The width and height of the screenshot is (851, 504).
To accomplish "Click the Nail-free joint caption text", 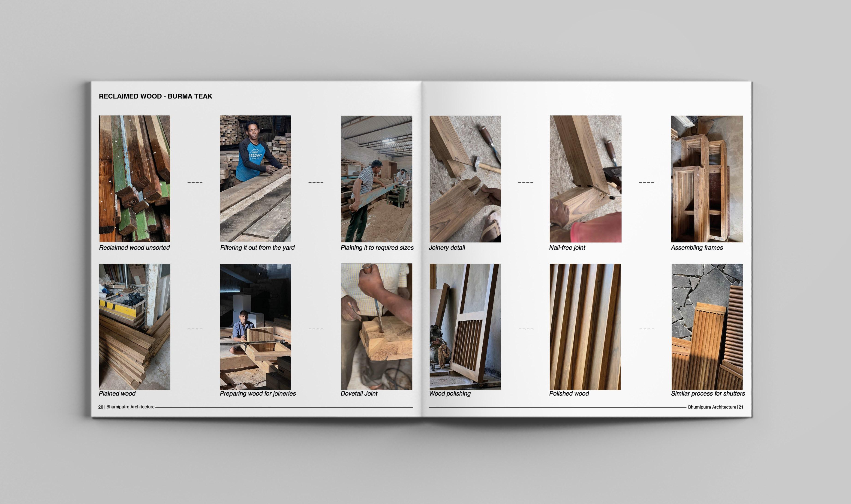I will [567, 248].
